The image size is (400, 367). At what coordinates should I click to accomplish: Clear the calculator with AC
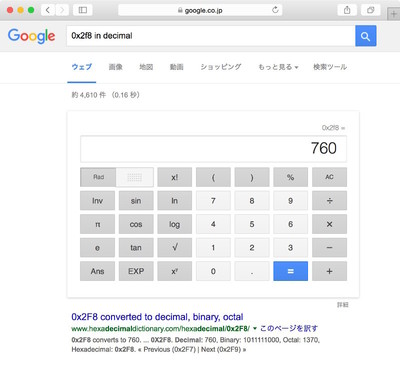click(329, 177)
